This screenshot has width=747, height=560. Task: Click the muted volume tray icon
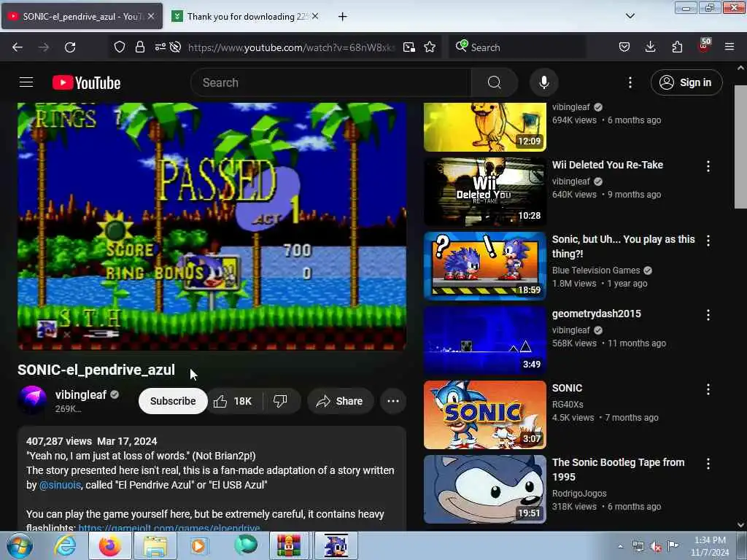656,547
